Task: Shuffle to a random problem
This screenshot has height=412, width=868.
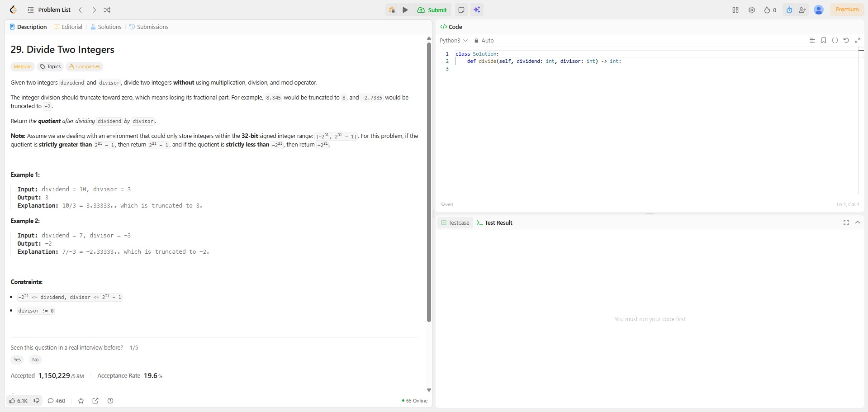Action: (x=107, y=10)
